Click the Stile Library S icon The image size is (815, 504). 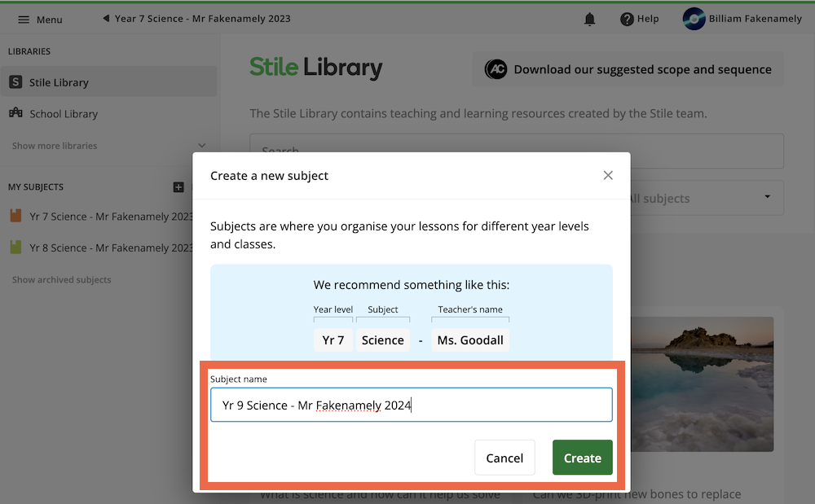(x=15, y=82)
